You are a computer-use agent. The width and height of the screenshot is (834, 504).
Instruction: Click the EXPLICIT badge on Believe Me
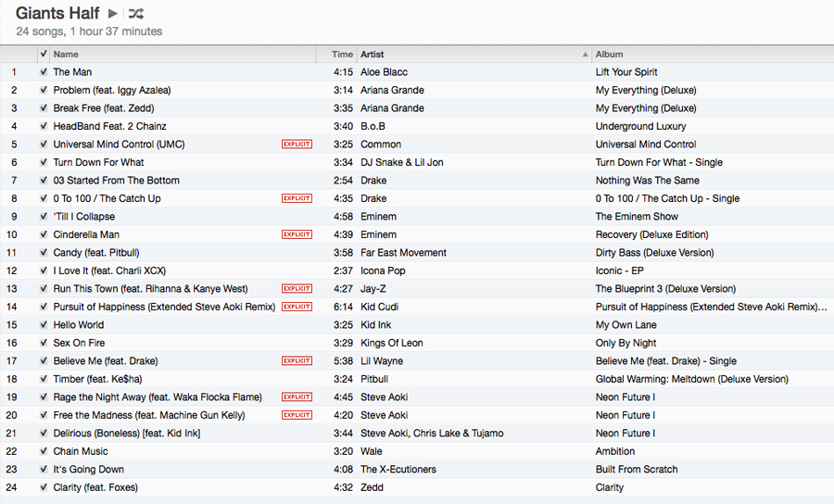[297, 361]
